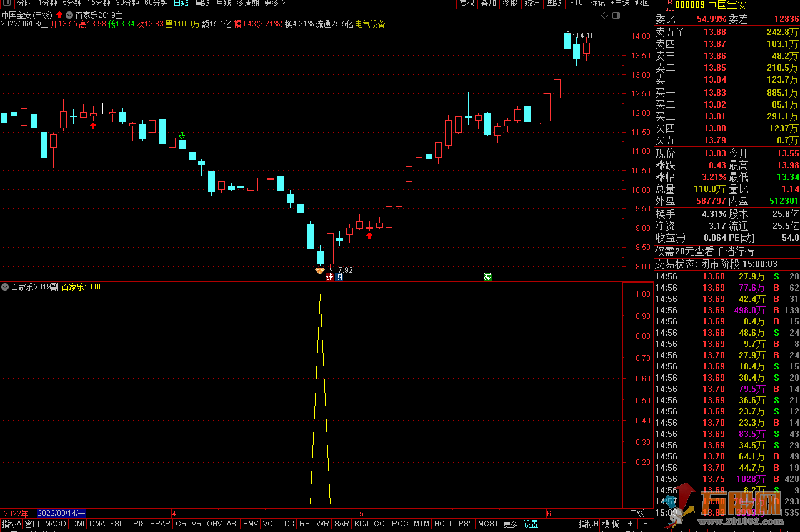The height and width of the screenshot is (532, 800).
Task: Switch to 周线 period
Action: pyautogui.click(x=202, y=3)
